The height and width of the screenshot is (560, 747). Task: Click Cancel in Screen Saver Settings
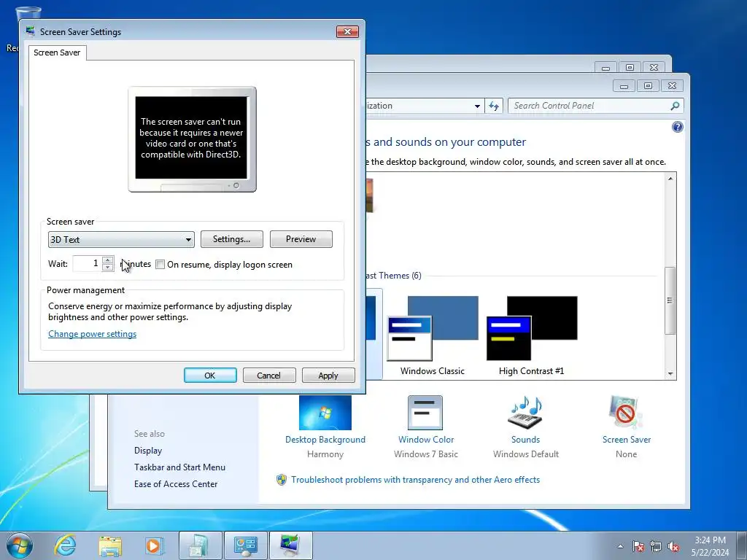[269, 376]
